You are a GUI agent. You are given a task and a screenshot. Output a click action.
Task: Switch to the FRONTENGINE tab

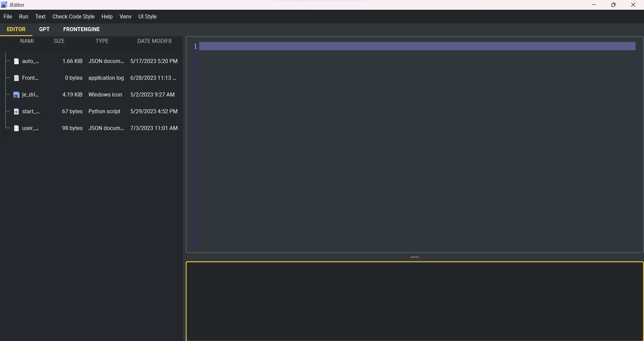tap(82, 29)
